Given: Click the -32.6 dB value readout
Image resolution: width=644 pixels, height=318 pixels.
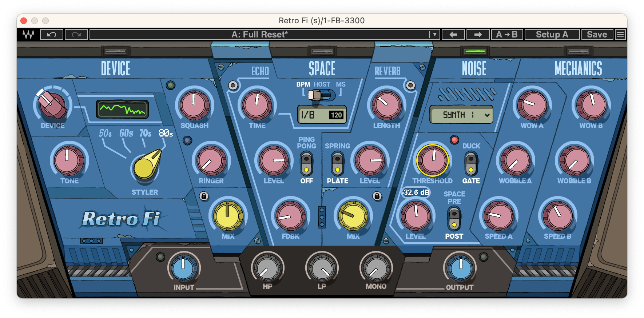Looking at the screenshot, I should pyautogui.click(x=416, y=192).
